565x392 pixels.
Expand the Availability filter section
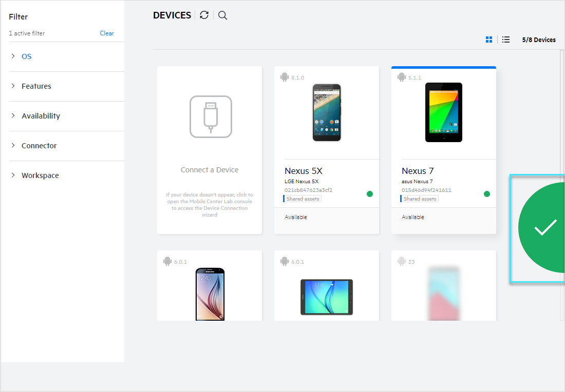(x=41, y=116)
